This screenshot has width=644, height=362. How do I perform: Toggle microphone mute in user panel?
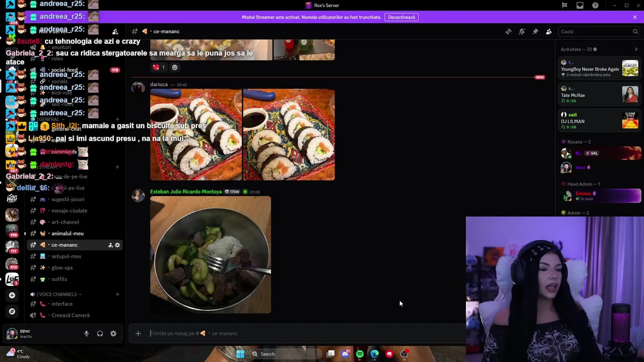tap(87, 333)
